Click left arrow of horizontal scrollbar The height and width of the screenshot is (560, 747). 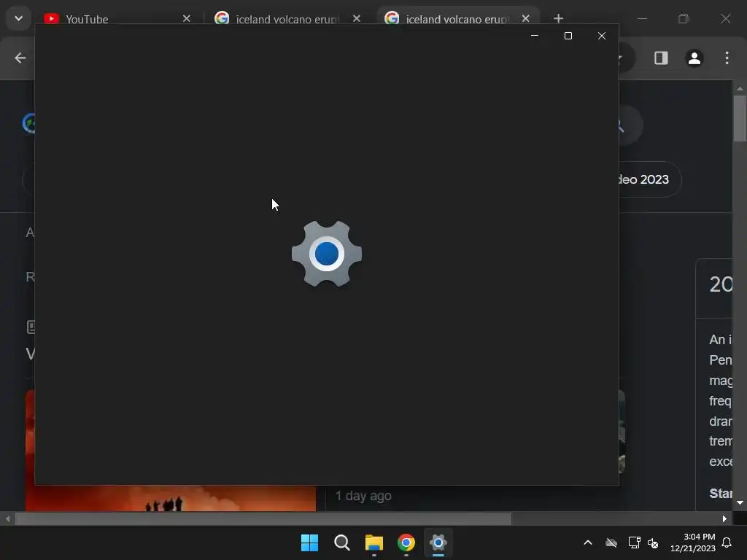(x=7, y=518)
